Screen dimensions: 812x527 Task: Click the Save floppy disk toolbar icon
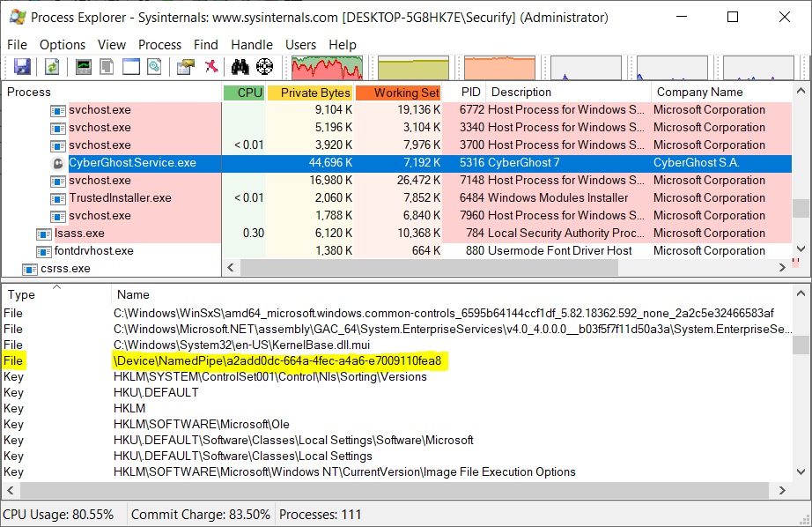pos(22,66)
